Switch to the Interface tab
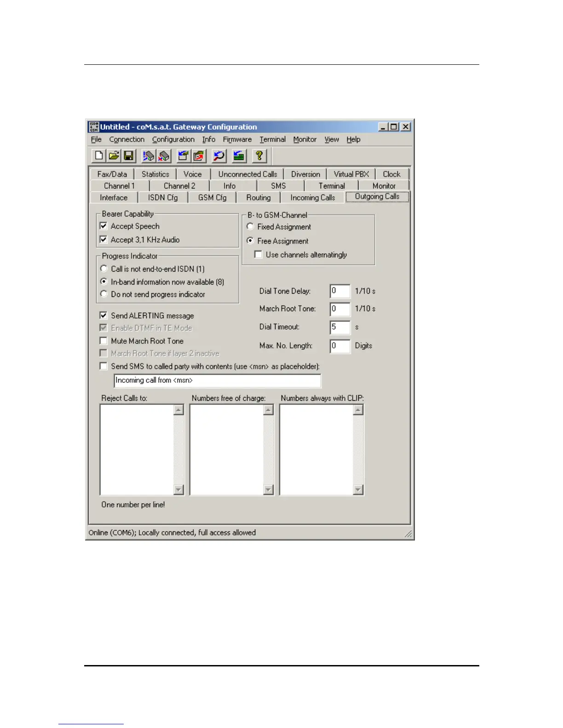 point(114,198)
